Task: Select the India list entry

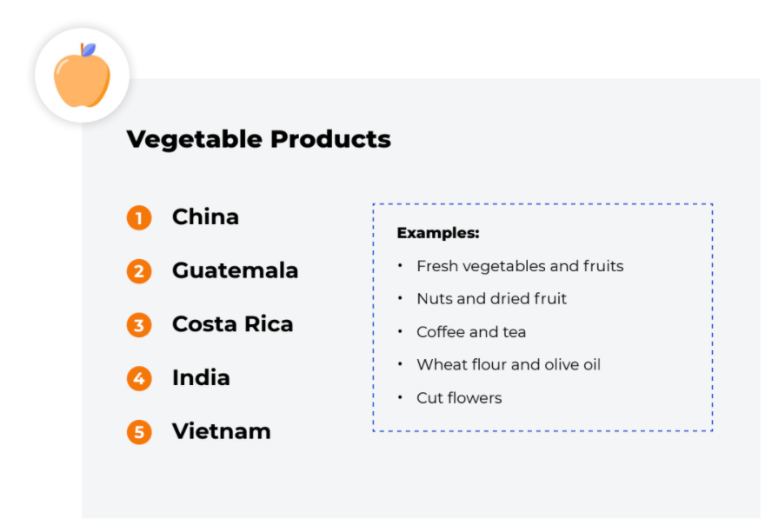Action: coord(201,378)
